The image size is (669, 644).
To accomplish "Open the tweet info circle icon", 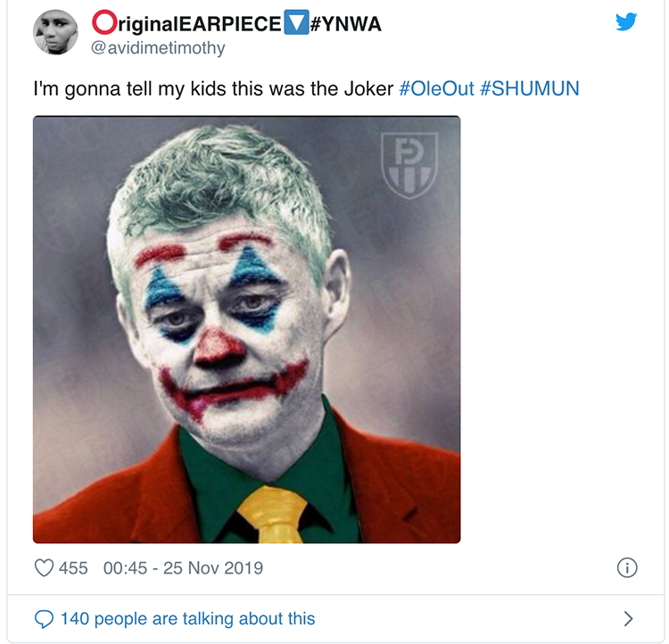I will click(627, 568).
